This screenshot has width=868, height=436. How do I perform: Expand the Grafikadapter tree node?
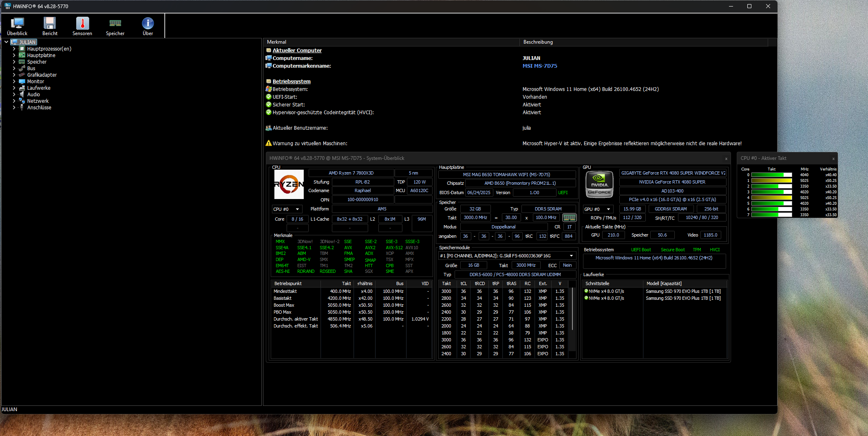pyautogui.click(x=14, y=75)
